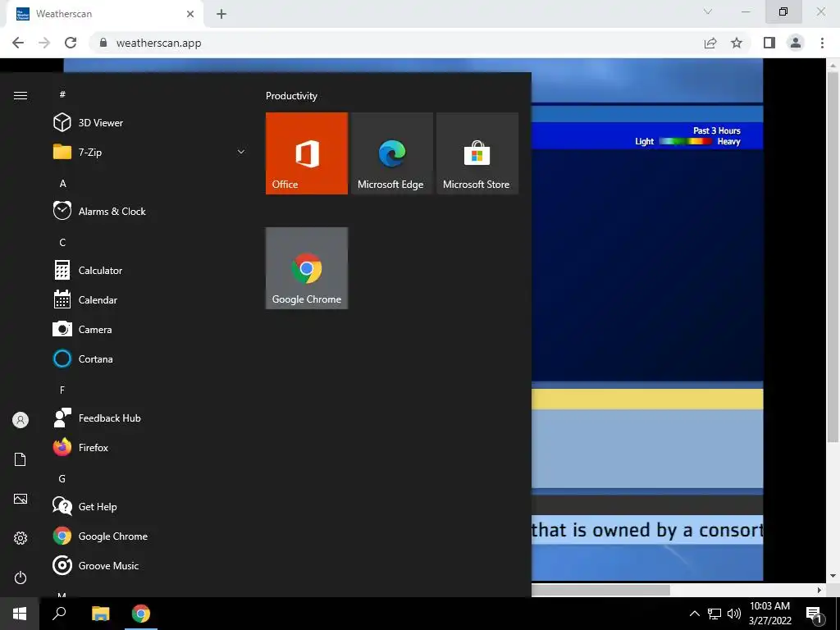Screen dimensions: 840x630
Task: Open File Explorer on the taskbar
Action: (100, 614)
